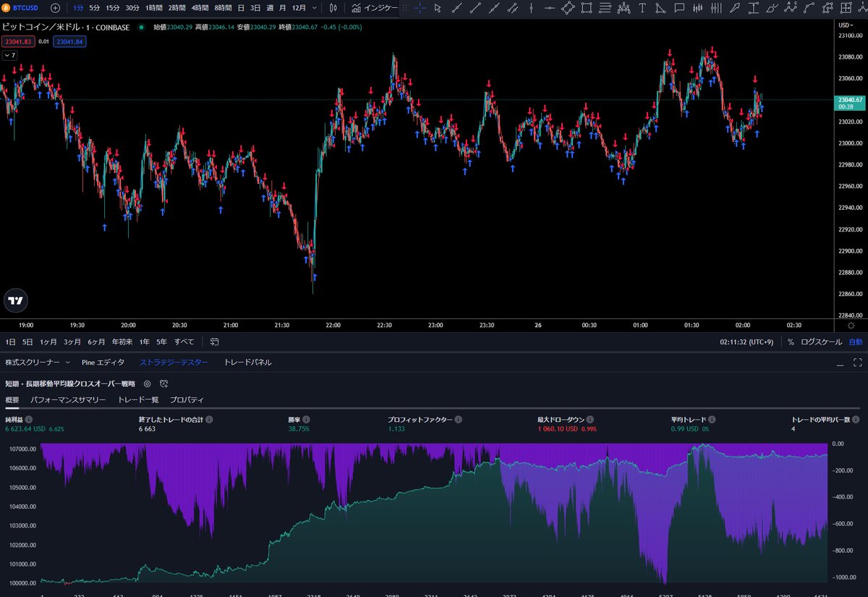This screenshot has width=868, height=597.
Task: Switch to the パフォーマンスサマリー tab
Action: 69,399
